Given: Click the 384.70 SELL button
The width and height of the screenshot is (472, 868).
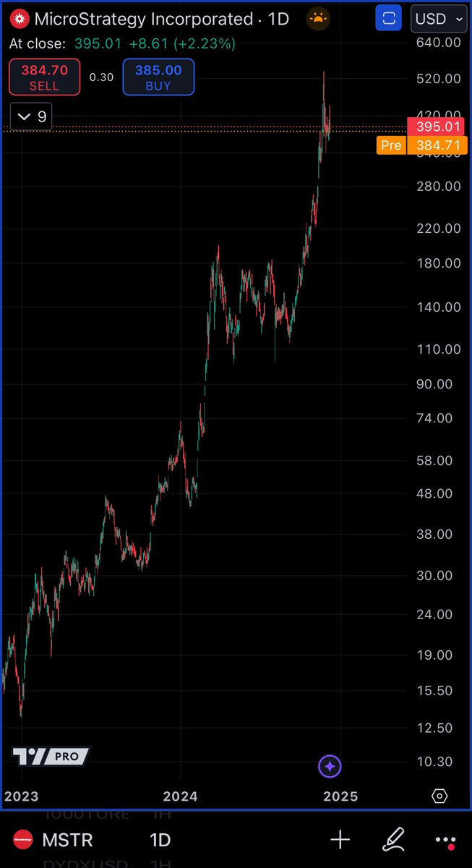Looking at the screenshot, I should pyautogui.click(x=43, y=77).
